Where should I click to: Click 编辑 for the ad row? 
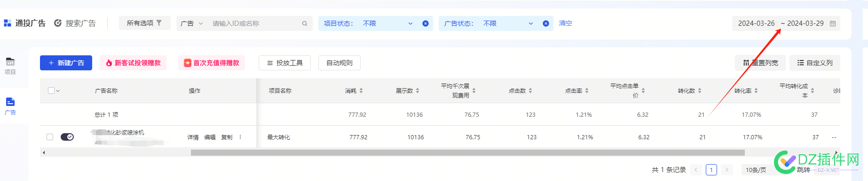(210, 137)
